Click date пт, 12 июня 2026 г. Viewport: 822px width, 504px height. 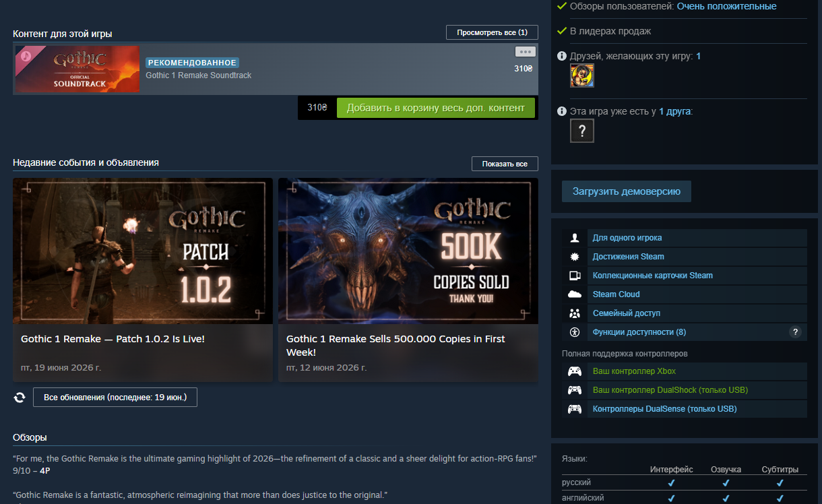(327, 368)
